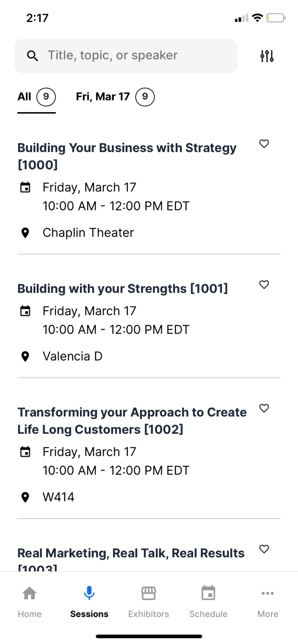Click location pin next to Chaplin Theater

[25, 233]
